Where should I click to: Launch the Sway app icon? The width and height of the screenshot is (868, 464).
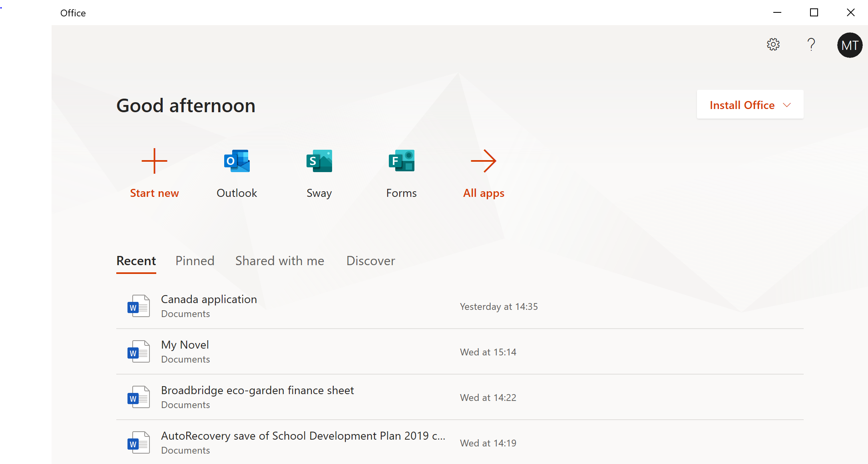click(x=319, y=161)
